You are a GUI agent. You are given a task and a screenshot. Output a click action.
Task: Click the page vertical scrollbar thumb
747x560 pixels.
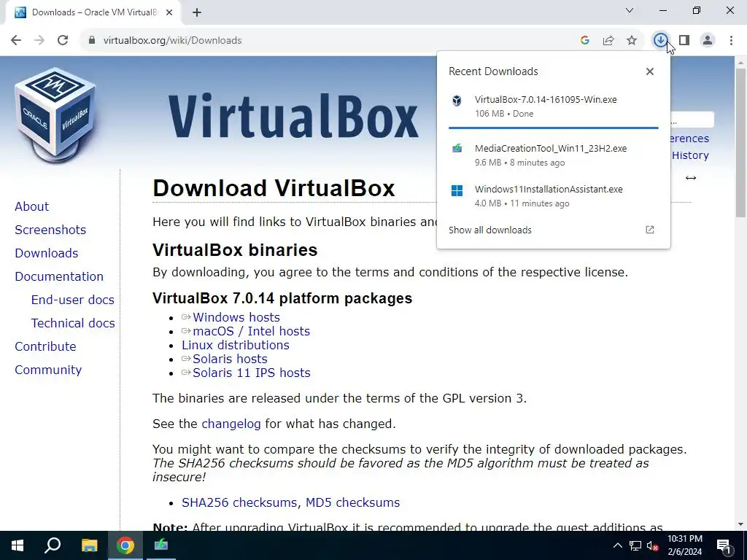(740, 143)
